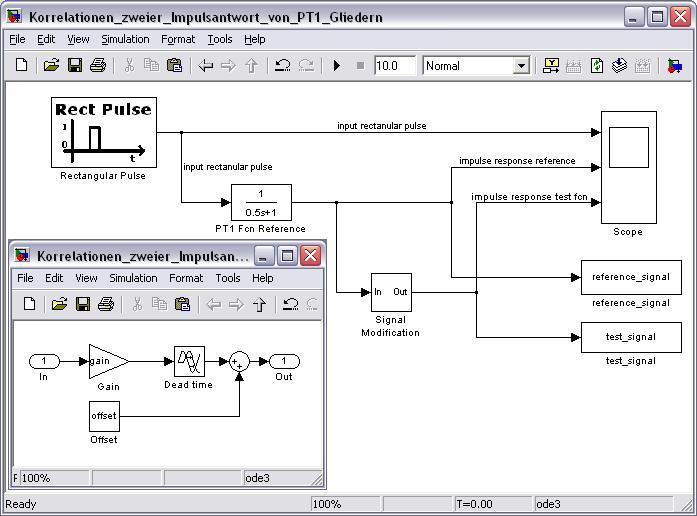This screenshot has height=516, width=697.
Task: Click the Save icon in subsystem window
Action: pos(82,304)
